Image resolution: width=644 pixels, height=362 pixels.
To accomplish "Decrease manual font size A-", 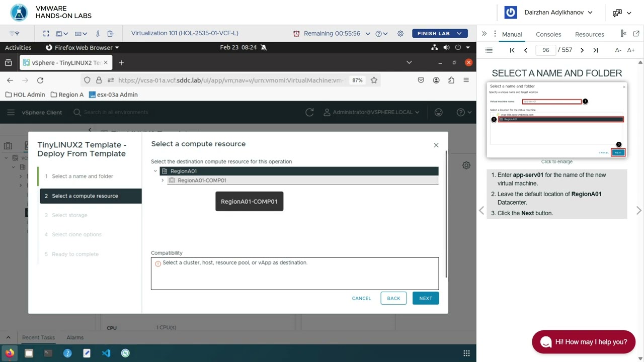I will click(618, 50).
